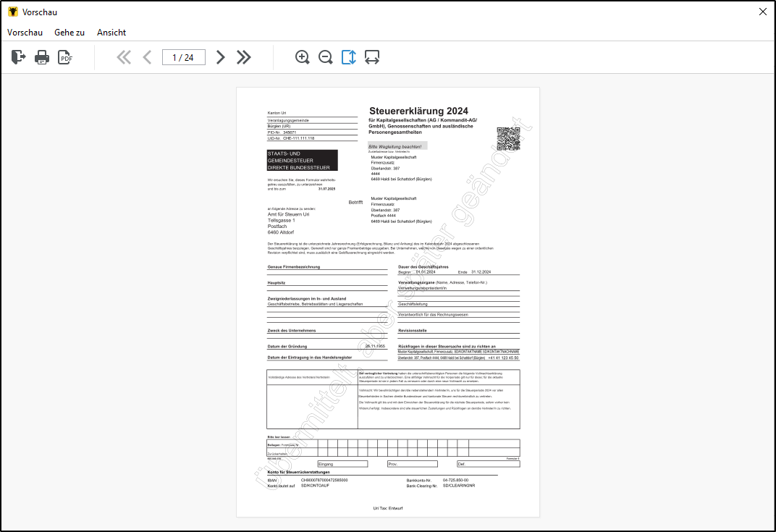This screenshot has height=532, width=776.
Task: Click the '6460 Altdorf' address line
Action: tap(281, 232)
